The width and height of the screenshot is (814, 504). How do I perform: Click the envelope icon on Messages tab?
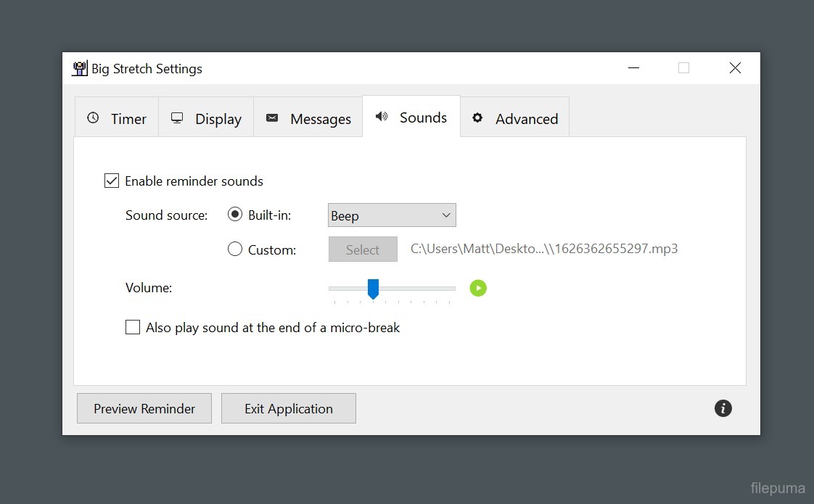pos(272,118)
